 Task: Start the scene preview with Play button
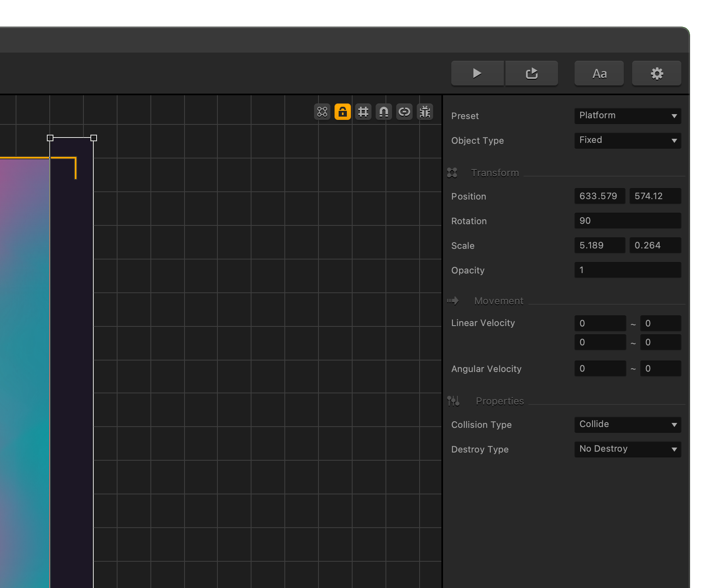[x=478, y=73]
